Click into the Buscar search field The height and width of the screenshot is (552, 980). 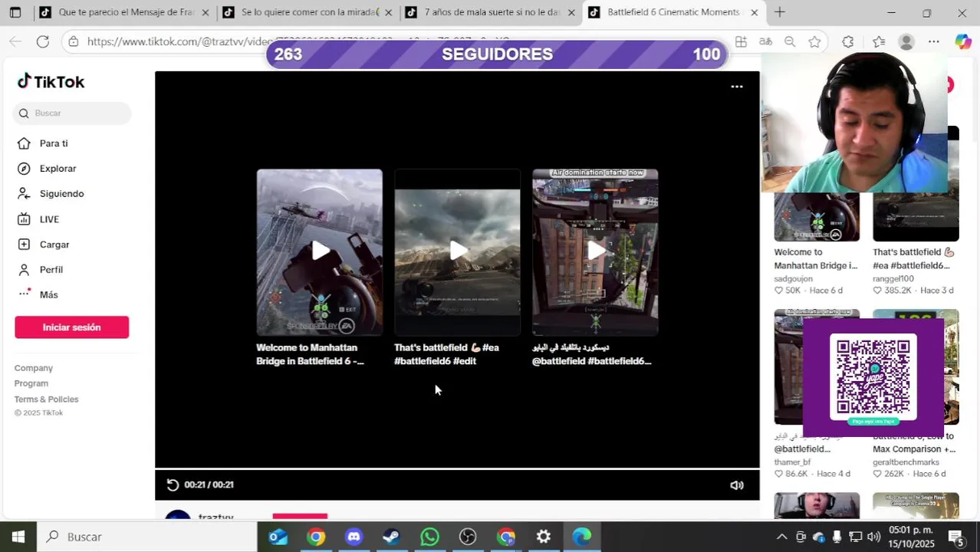[72, 113]
